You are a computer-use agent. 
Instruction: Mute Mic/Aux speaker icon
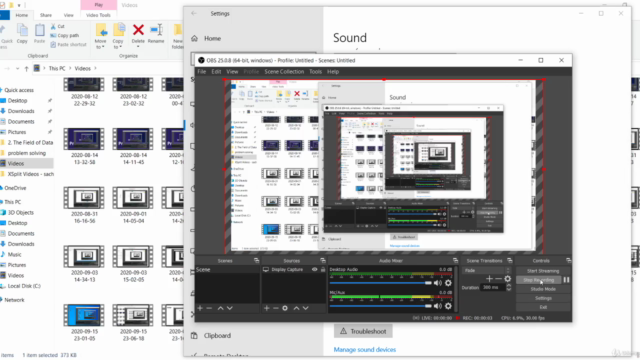(438, 306)
